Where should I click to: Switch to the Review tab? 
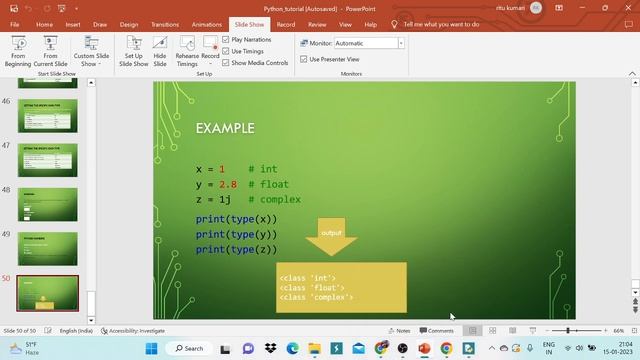317,24
